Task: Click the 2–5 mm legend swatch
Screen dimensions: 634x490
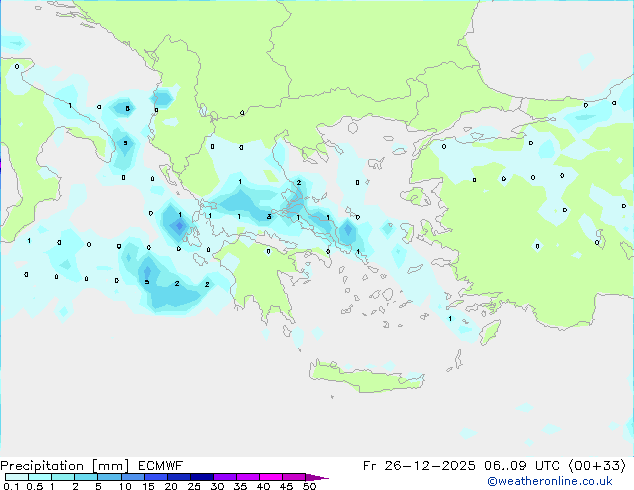Action: (86, 477)
